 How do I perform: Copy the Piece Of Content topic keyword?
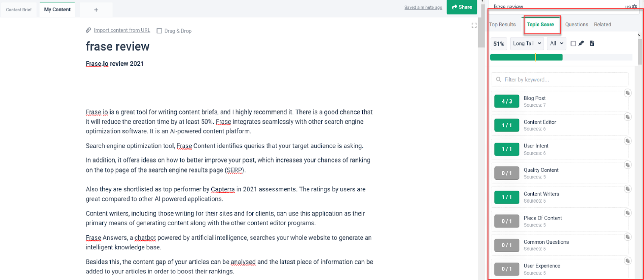tap(627, 213)
